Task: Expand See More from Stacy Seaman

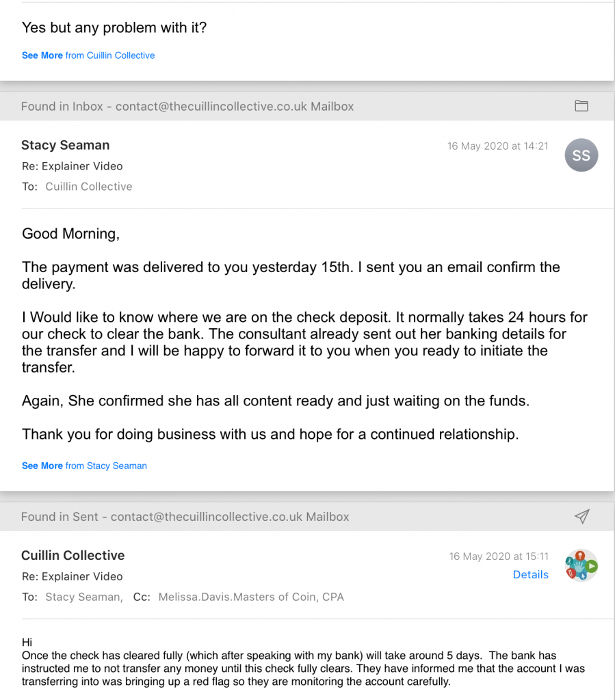Action: tap(84, 466)
